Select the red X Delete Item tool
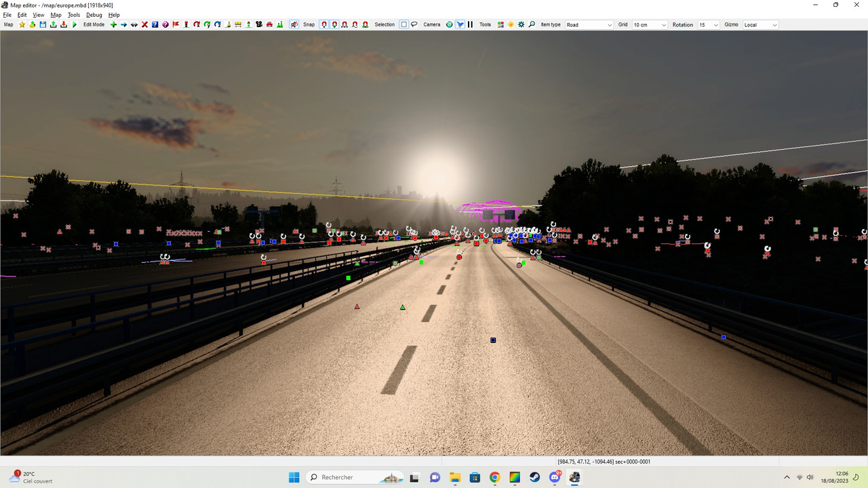The width and height of the screenshot is (868, 488). pos(144,24)
